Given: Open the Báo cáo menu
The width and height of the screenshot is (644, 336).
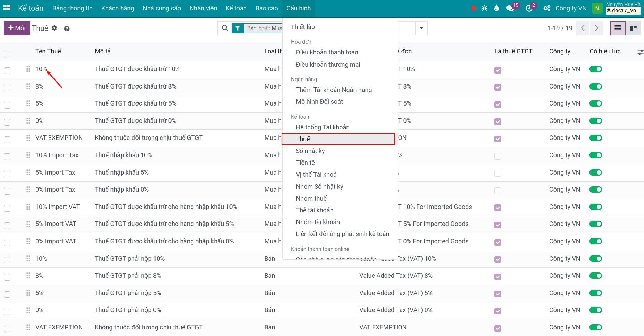Looking at the screenshot, I should (x=266, y=8).
